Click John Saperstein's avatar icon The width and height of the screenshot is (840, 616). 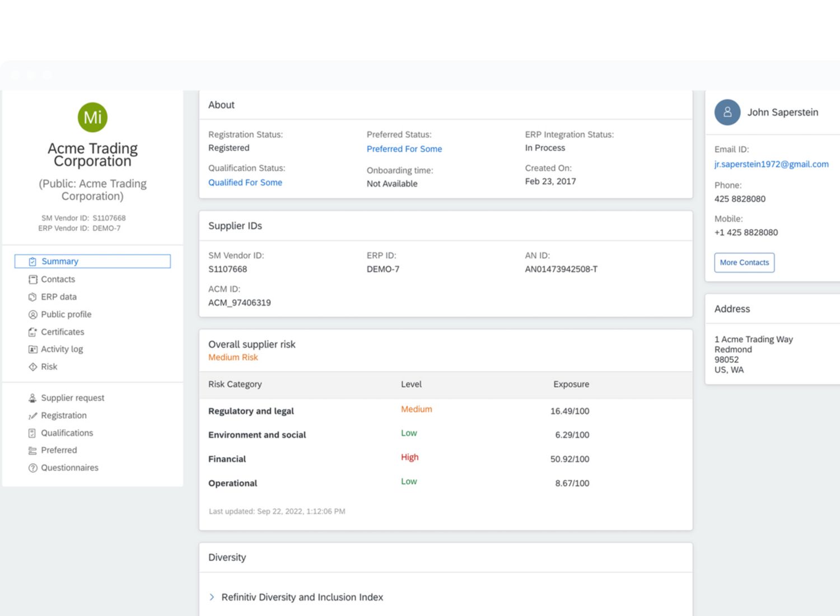click(x=727, y=113)
